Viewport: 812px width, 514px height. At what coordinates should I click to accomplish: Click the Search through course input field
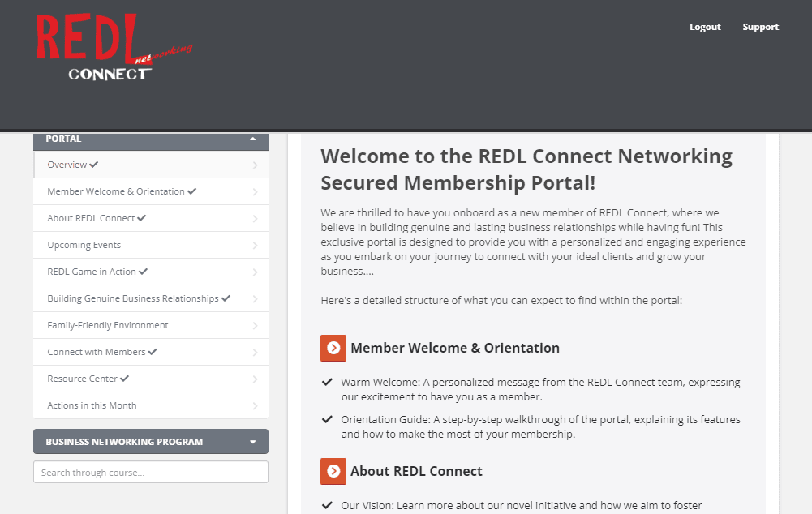(151, 473)
